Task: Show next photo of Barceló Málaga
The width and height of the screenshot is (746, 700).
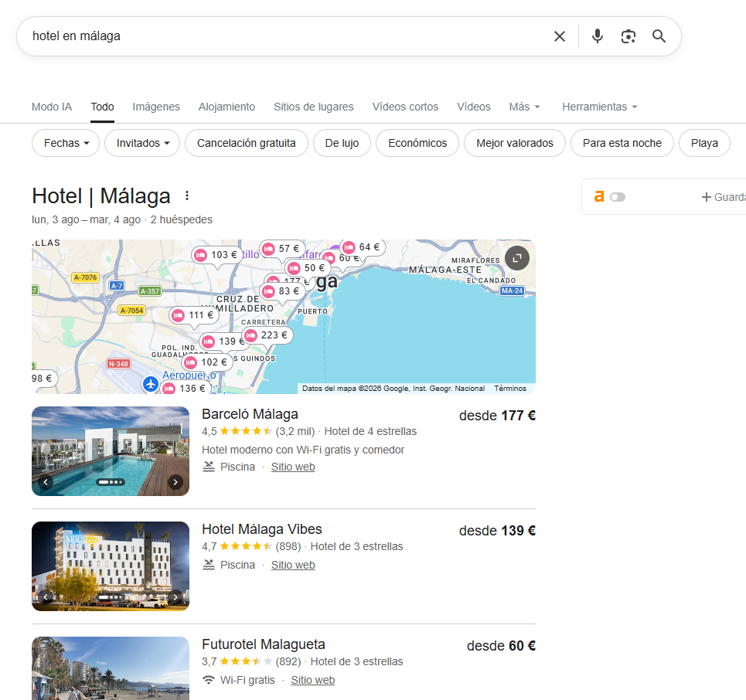Action: pyautogui.click(x=175, y=482)
